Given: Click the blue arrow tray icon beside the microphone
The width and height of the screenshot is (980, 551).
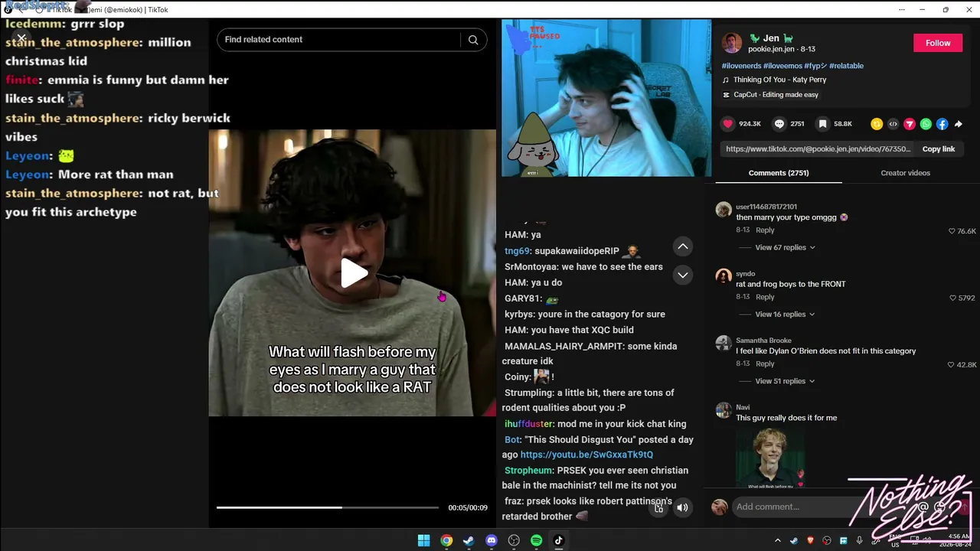Looking at the screenshot, I should 843,540.
